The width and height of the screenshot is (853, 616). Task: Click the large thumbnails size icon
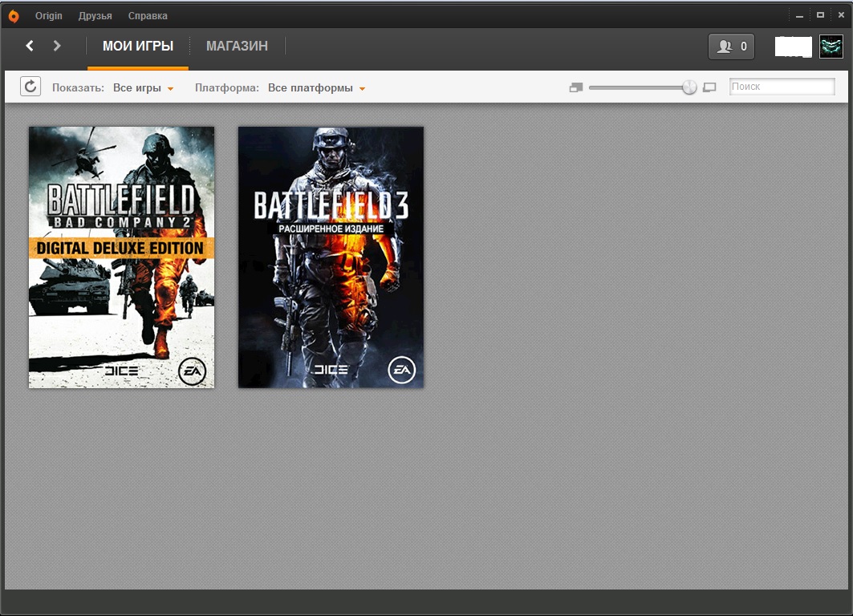[x=709, y=87]
